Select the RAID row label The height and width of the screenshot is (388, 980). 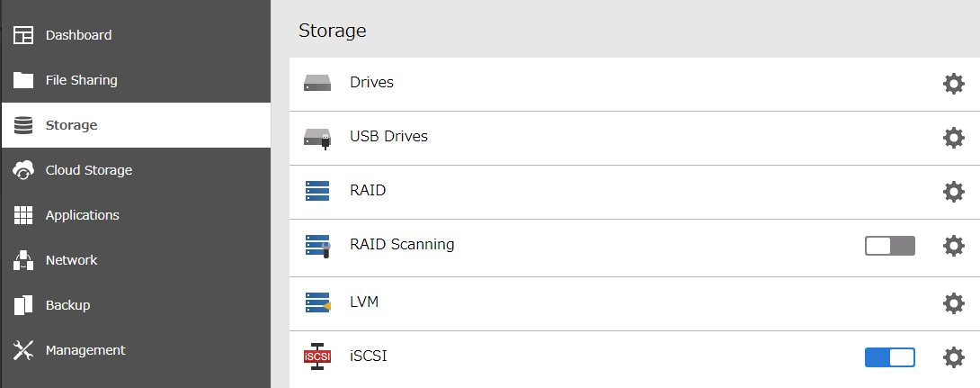(x=368, y=191)
